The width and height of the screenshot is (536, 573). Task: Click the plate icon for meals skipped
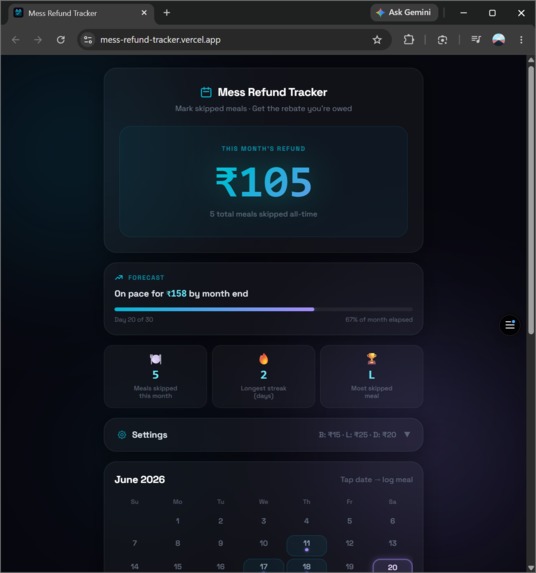[156, 359]
